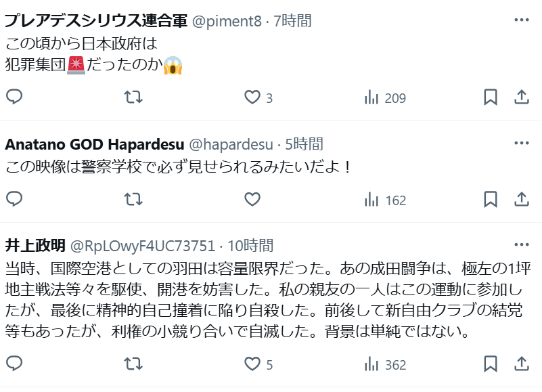
Task: Reply to the @piment8 tweet
Action: click(x=14, y=97)
